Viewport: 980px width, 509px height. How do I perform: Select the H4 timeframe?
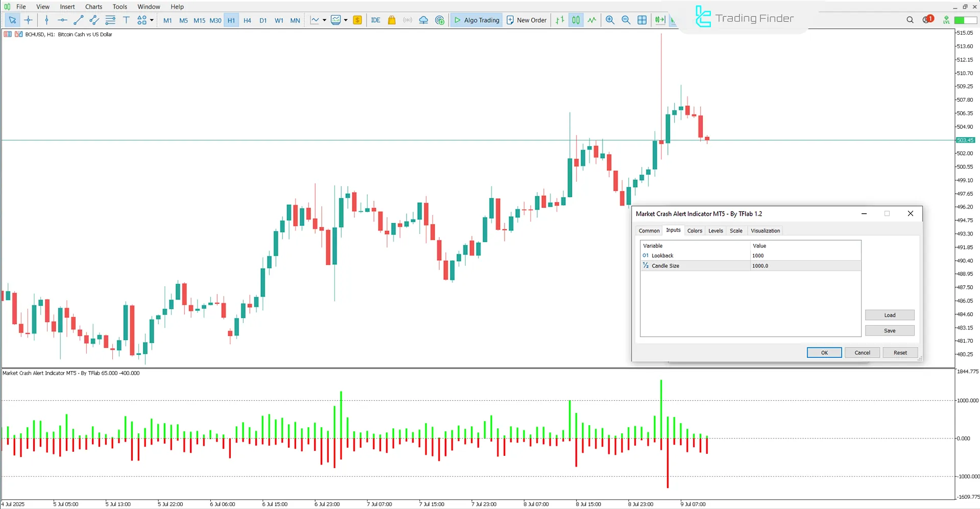click(x=247, y=20)
